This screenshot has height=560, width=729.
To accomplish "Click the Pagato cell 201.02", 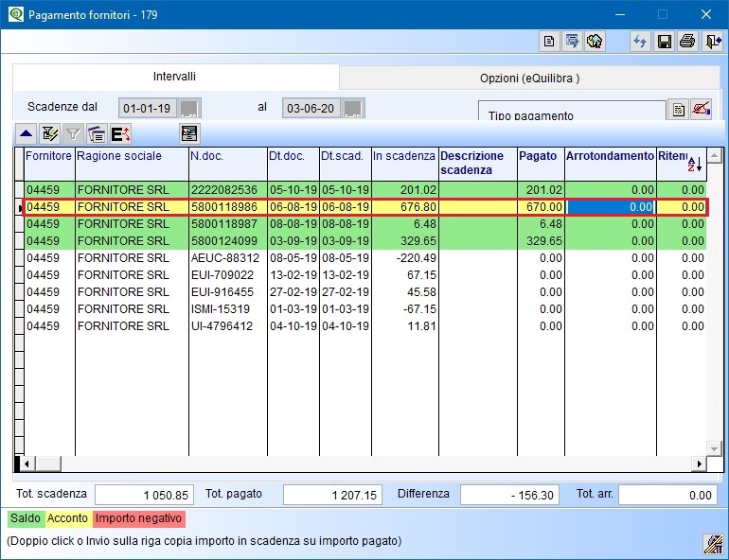I will click(x=542, y=190).
